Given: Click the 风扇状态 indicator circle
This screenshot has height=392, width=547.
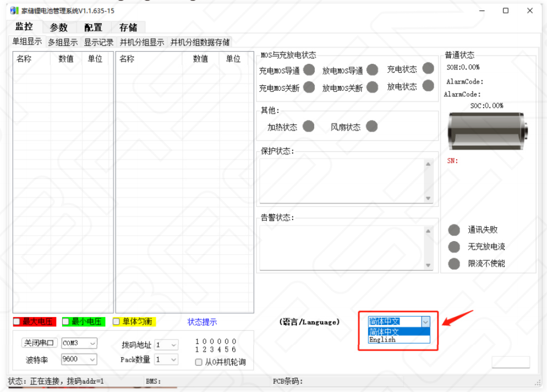Looking at the screenshot, I should [x=372, y=127].
